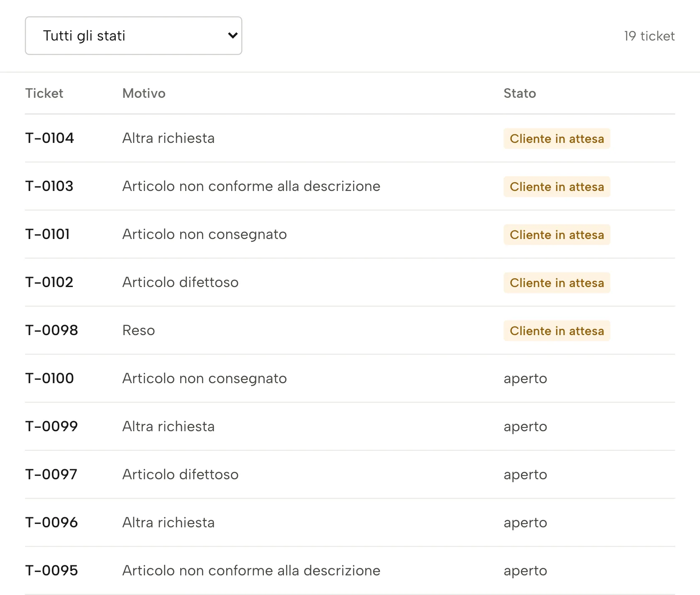Open the Tutti gli stati status filter
The image size is (700, 595).
pyautogui.click(x=133, y=36)
